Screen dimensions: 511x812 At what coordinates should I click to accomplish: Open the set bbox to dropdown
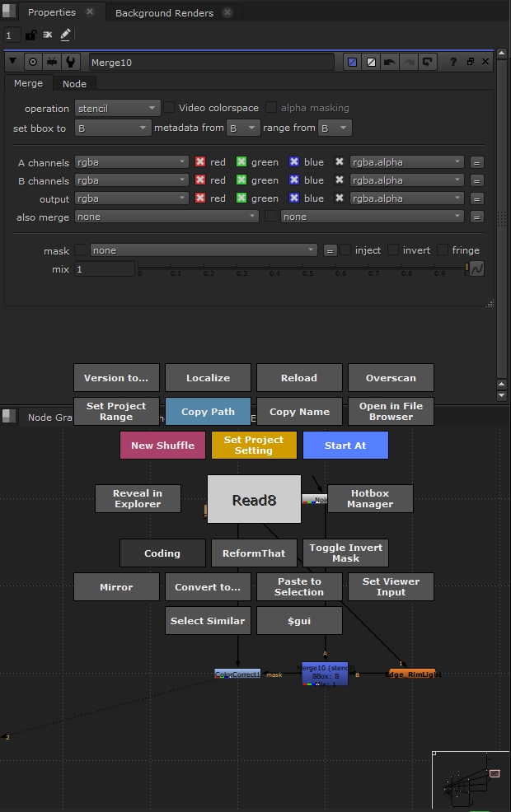coord(112,128)
